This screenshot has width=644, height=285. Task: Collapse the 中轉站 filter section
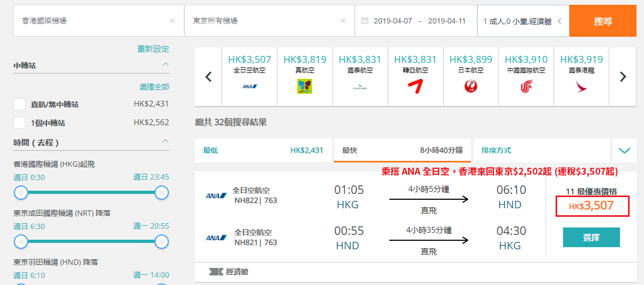click(166, 64)
